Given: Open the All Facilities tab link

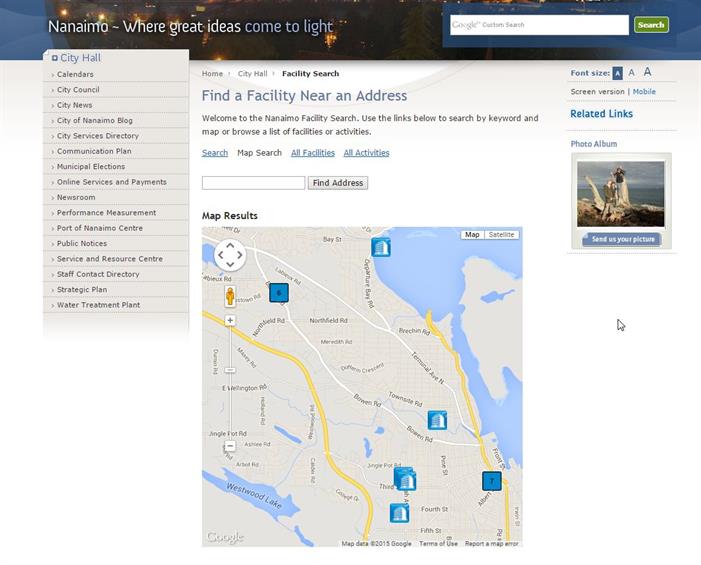Looking at the screenshot, I should [x=313, y=153].
